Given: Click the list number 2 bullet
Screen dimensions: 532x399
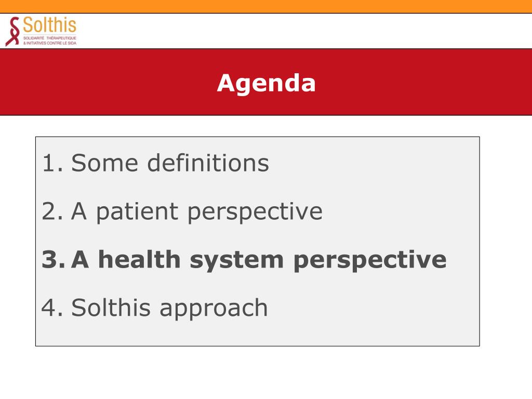Looking at the screenshot, I should click(53, 211).
